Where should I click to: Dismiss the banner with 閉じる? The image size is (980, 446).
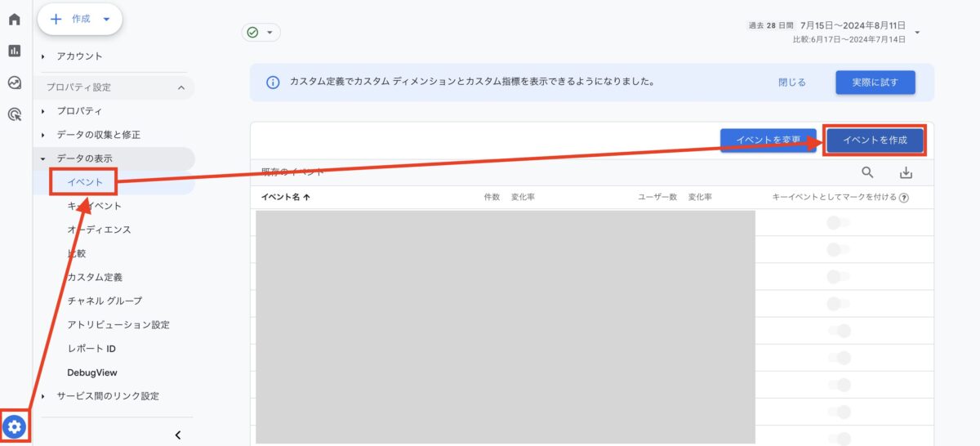tap(792, 83)
